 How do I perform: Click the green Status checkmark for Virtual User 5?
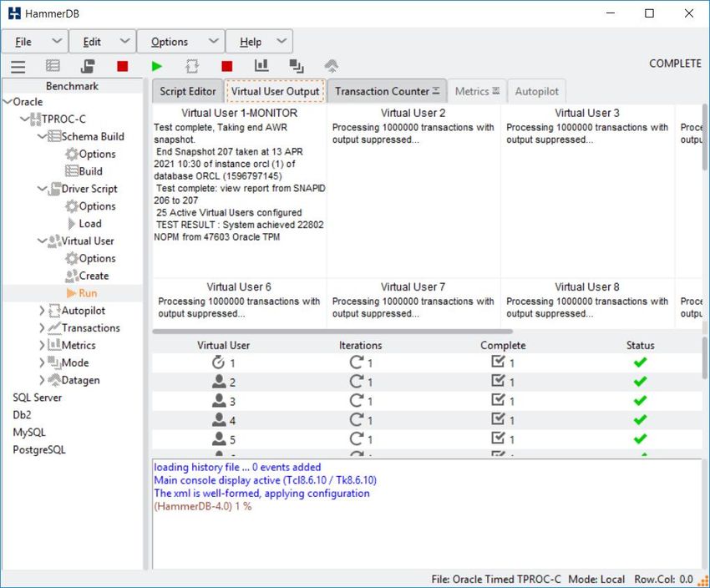click(641, 438)
